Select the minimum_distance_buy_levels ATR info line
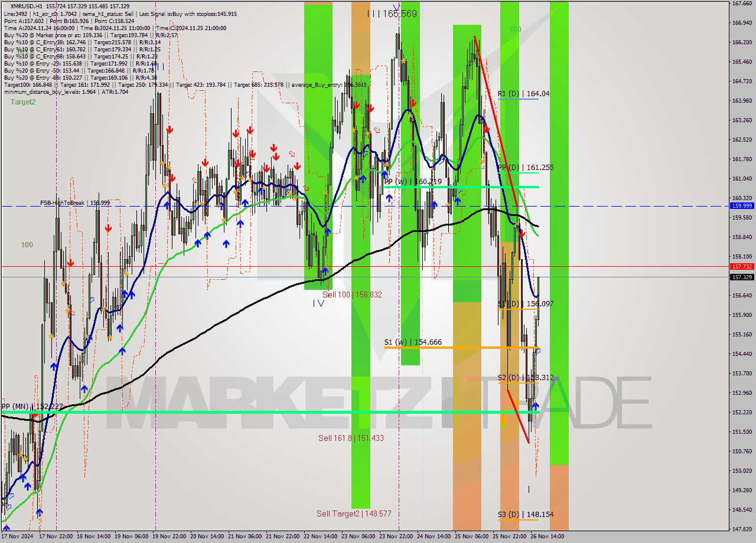The image size is (756, 543). click(66, 91)
